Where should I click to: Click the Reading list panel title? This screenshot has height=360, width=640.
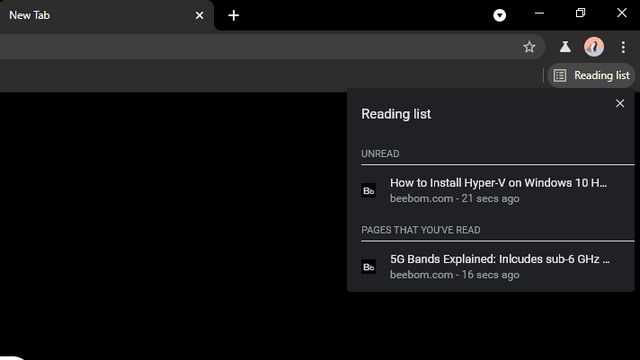point(396,114)
